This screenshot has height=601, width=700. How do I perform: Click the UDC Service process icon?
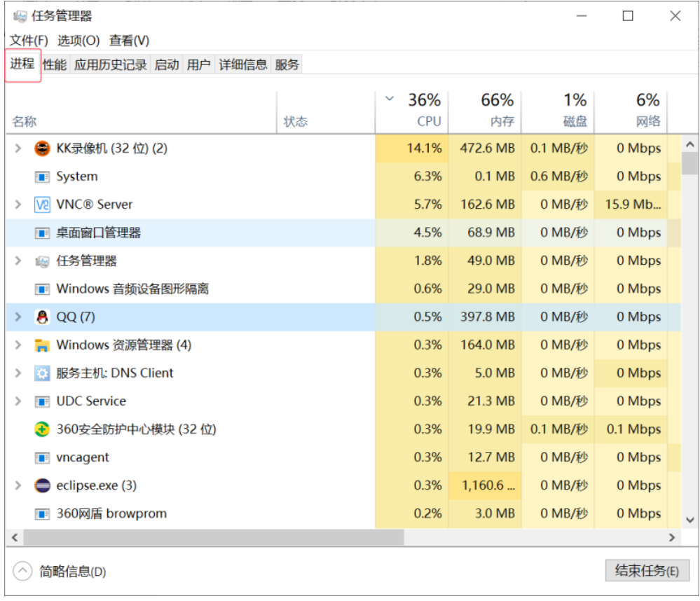[x=42, y=401]
